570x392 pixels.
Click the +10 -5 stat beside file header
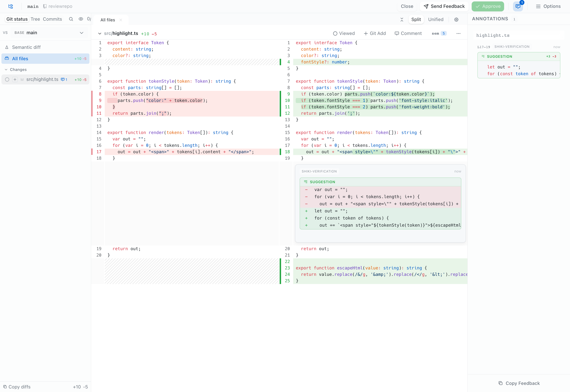tap(149, 34)
